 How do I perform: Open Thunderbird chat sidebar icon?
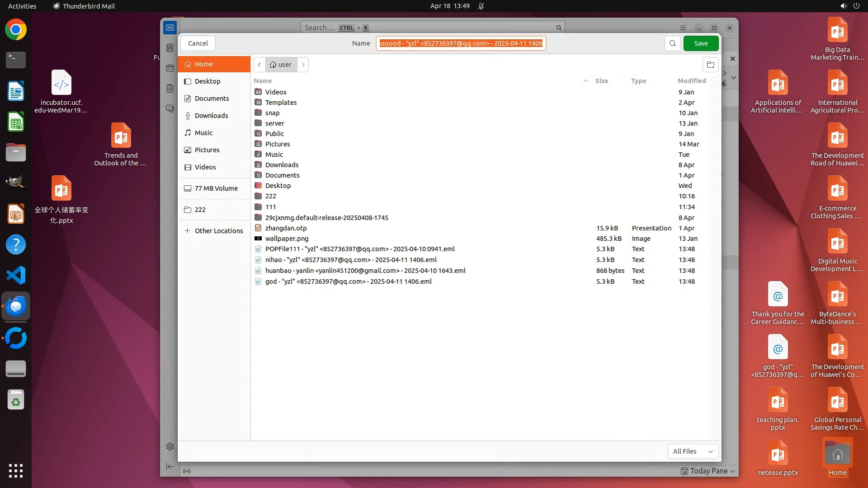(170, 109)
